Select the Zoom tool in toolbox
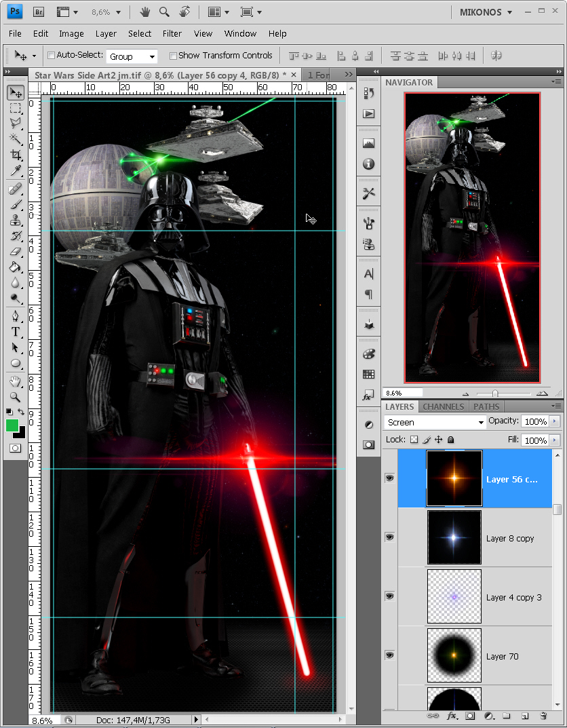567x728 pixels. pyautogui.click(x=16, y=398)
